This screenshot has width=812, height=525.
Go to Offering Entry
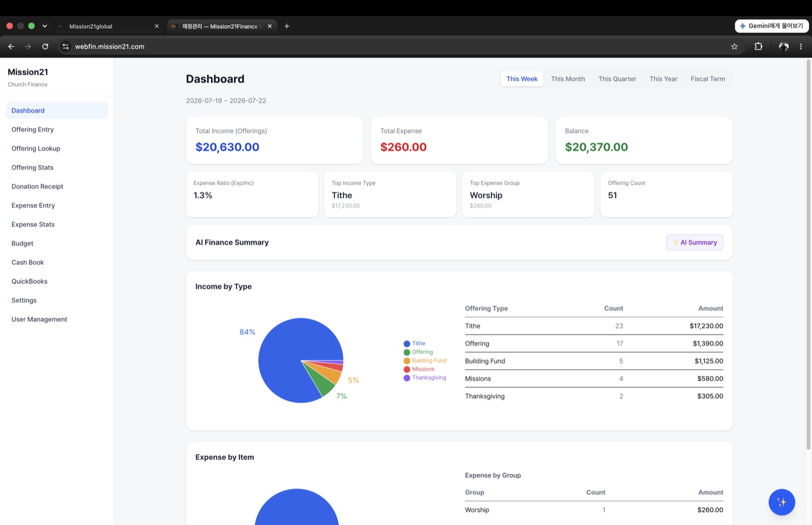tap(57, 129)
